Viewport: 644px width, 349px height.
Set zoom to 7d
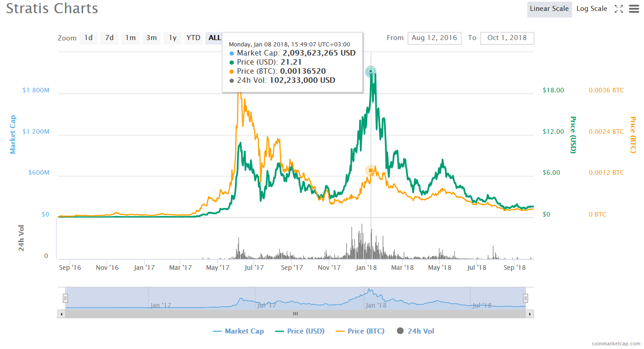110,38
